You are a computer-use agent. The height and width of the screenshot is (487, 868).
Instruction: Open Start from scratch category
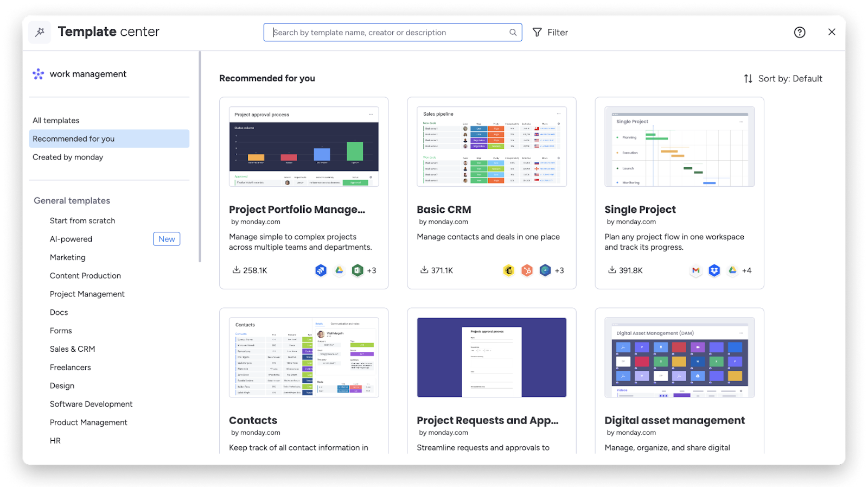coord(82,221)
